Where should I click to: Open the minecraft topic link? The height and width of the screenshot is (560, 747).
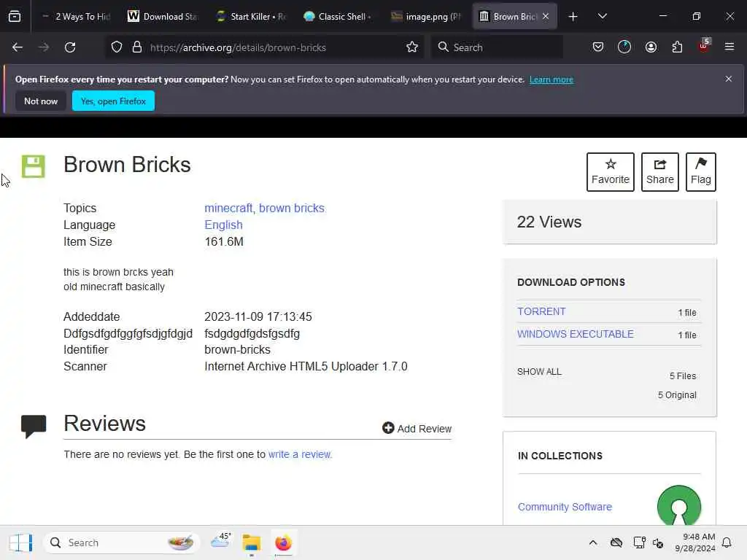click(x=228, y=208)
